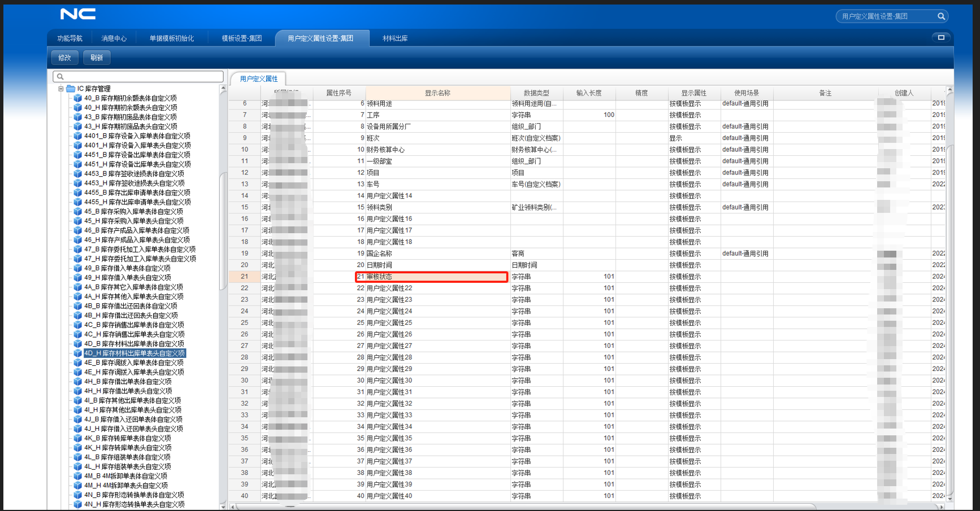Click the 显示名称 column header
This screenshot has height=511, width=980.
click(x=438, y=93)
